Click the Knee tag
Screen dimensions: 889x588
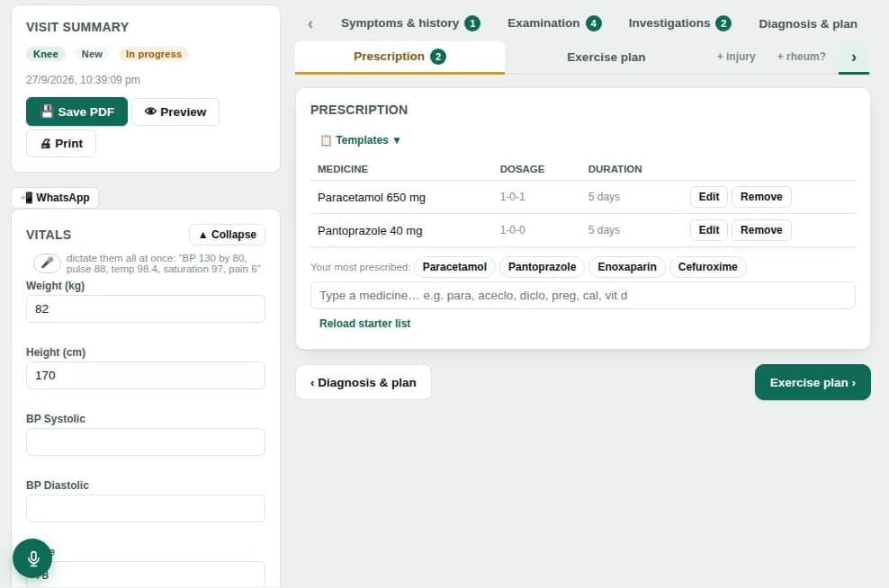[x=45, y=54]
